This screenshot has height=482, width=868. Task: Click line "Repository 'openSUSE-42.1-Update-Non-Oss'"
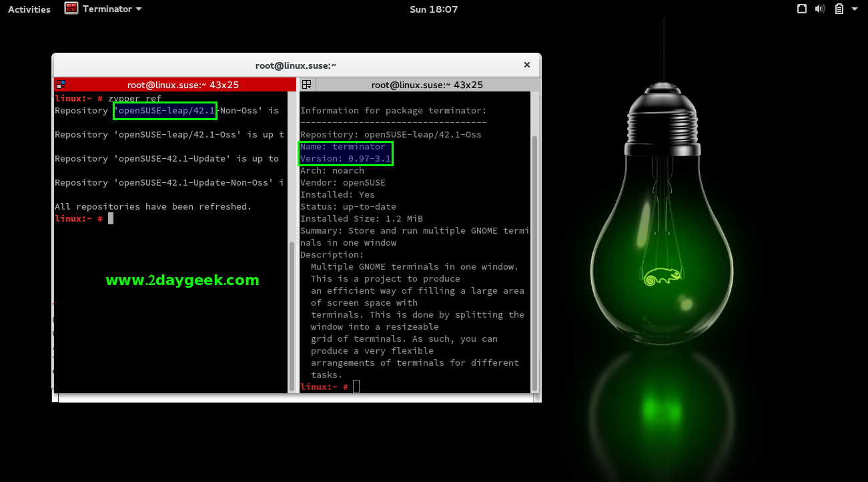pos(169,182)
